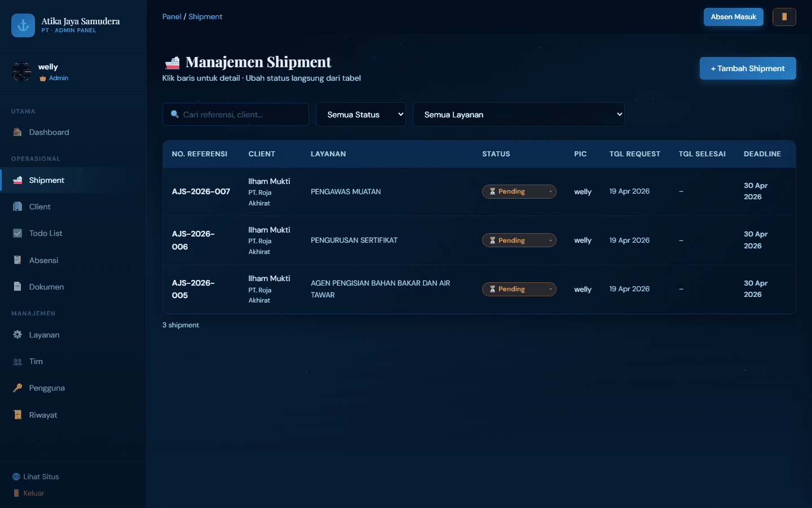Change Pending status for AJS-2026-007

tap(519, 191)
